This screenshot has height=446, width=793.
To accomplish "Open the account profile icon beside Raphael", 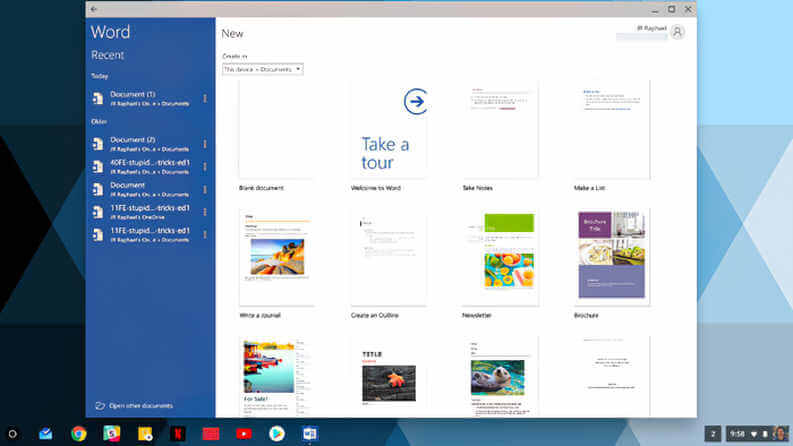I will click(x=678, y=32).
